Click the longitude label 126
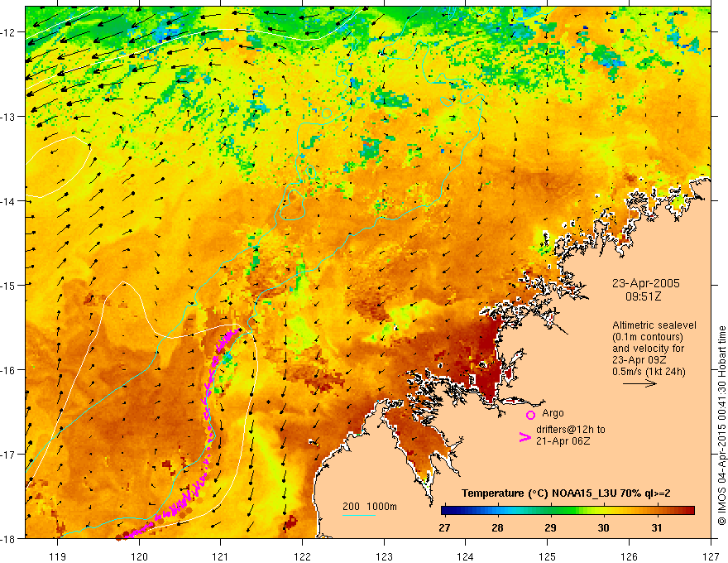 [x=629, y=556]
